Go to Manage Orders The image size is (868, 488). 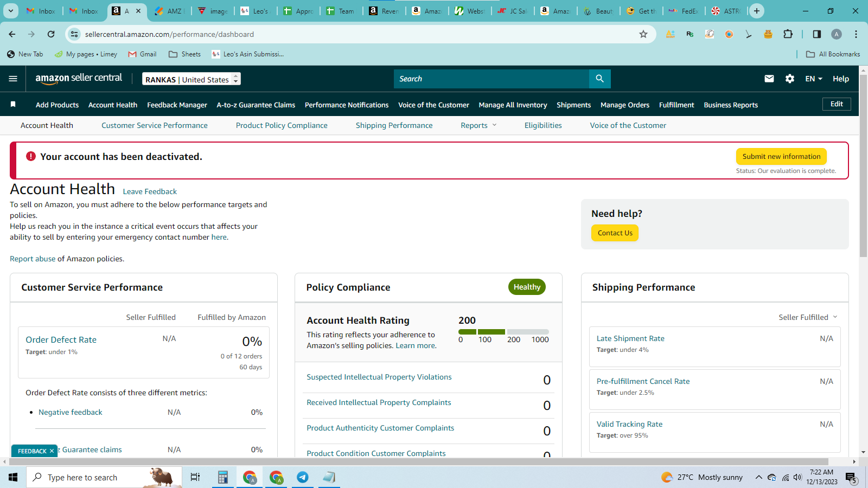(625, 105)
